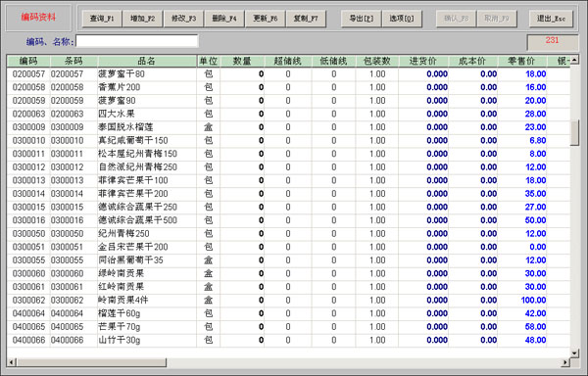Click the 数量 column header
588x376 pixels.
pos(242,61)
